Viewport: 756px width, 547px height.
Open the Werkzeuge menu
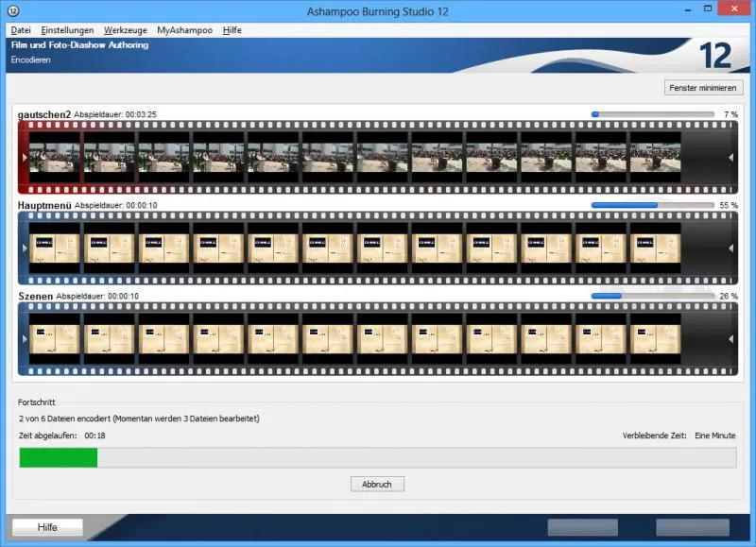tap(126, 30)
